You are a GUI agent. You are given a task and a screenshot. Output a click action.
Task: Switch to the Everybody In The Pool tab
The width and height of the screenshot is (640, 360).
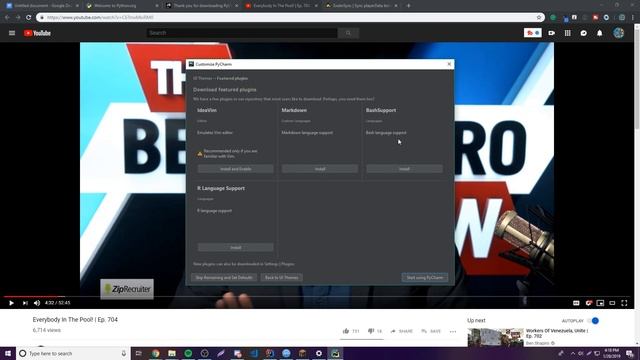tap(281, 6)
